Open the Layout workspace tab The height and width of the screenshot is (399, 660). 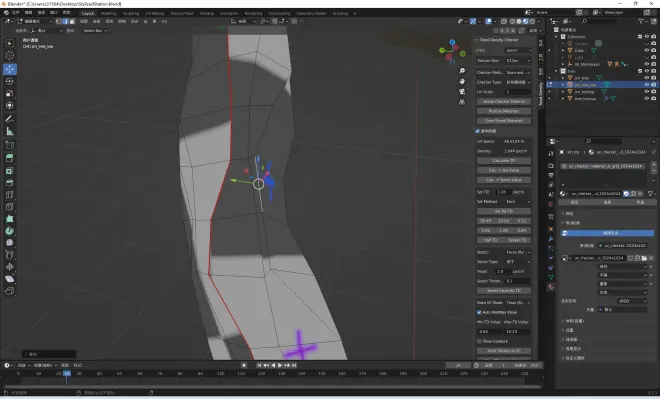[88, 13]
